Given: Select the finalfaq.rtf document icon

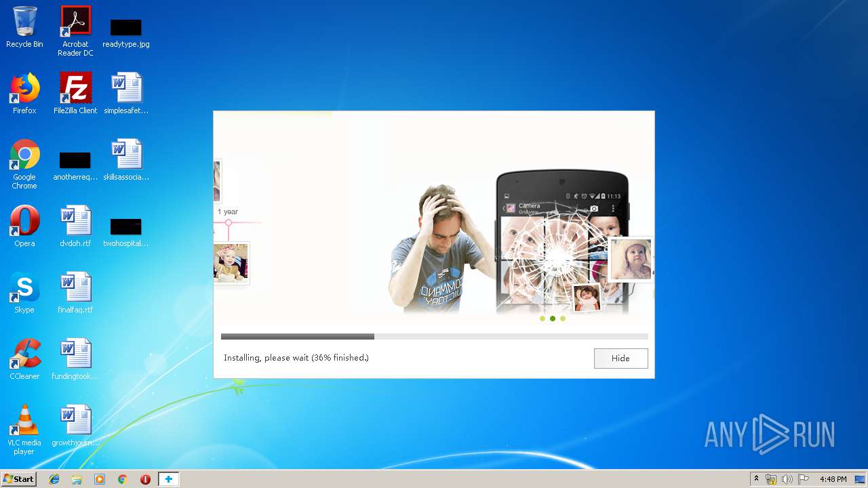Looking at the screenshot, I should 75,293.
